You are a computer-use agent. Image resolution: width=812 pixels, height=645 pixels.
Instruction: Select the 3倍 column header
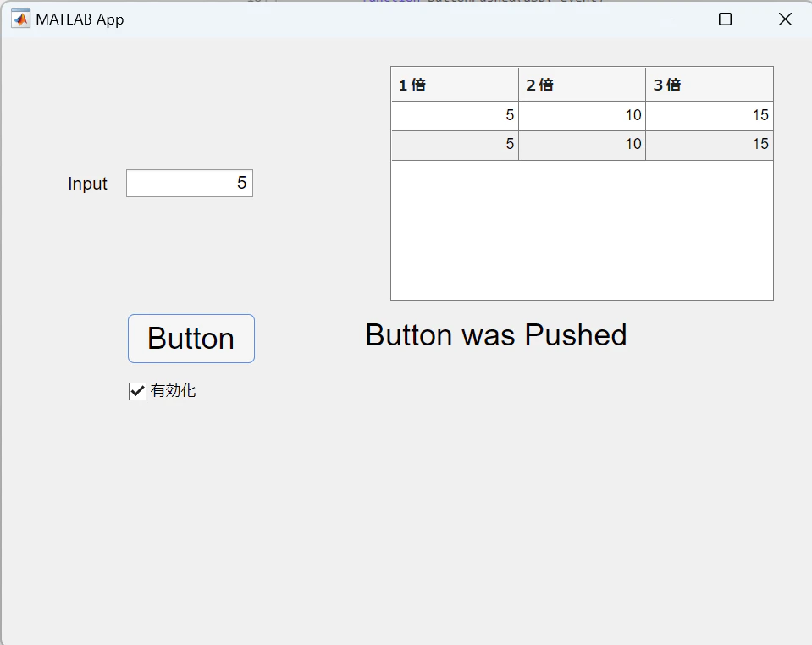click(710, 85)
